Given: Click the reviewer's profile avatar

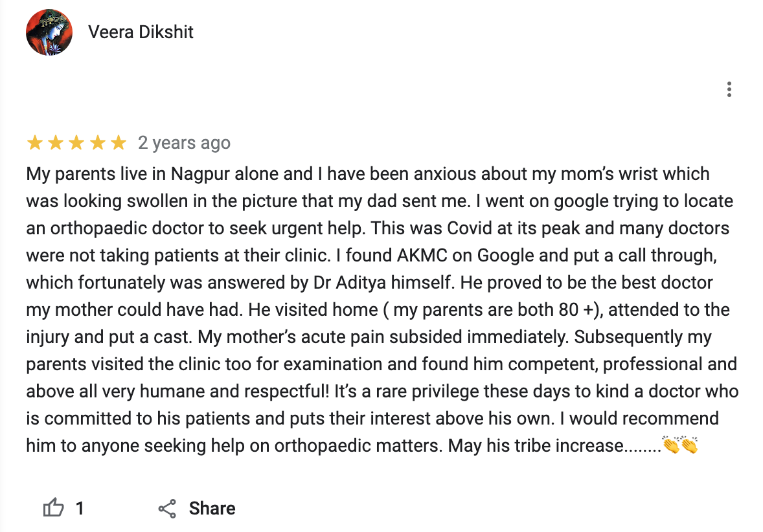Looking at the screenshot, I should (49, 32).
